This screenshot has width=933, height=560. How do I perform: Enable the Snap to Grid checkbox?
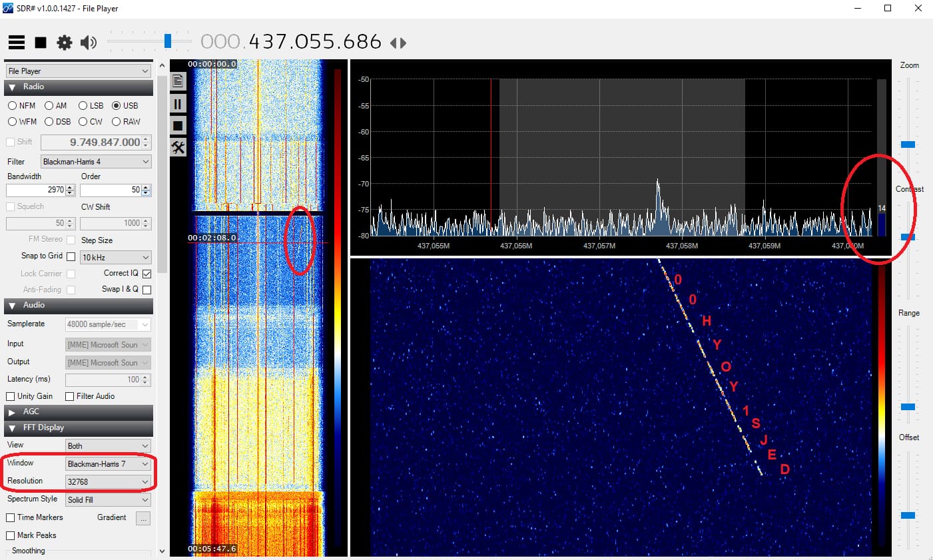(71, 256)
